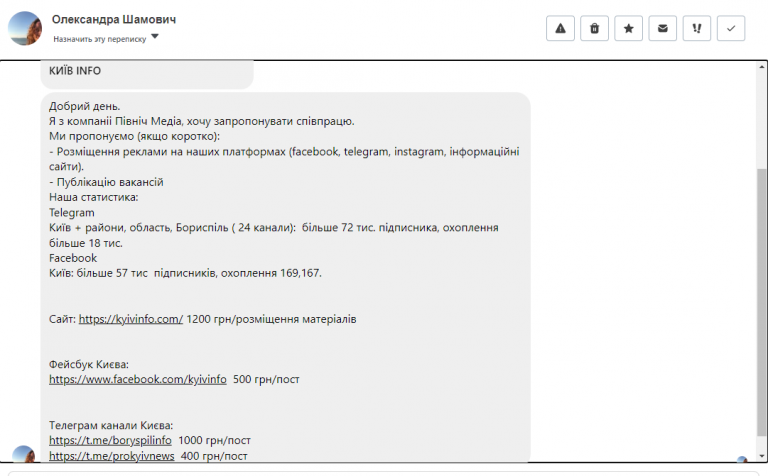
Task: Click the chat vertical scrollbar thumb
Action: tap(762, 302)
